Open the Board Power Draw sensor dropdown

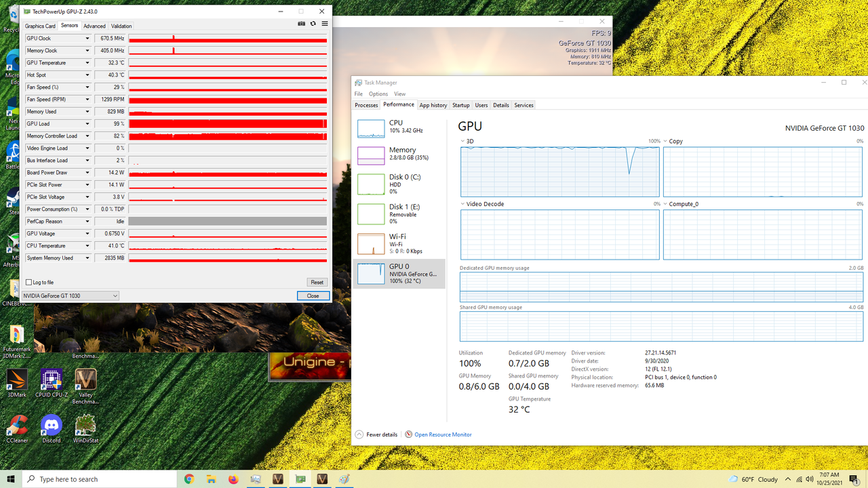[87, 173]
